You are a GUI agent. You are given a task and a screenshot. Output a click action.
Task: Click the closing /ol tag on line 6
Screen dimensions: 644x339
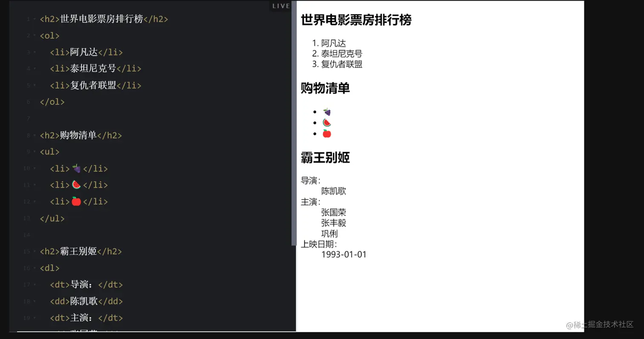tap(52, 102)
